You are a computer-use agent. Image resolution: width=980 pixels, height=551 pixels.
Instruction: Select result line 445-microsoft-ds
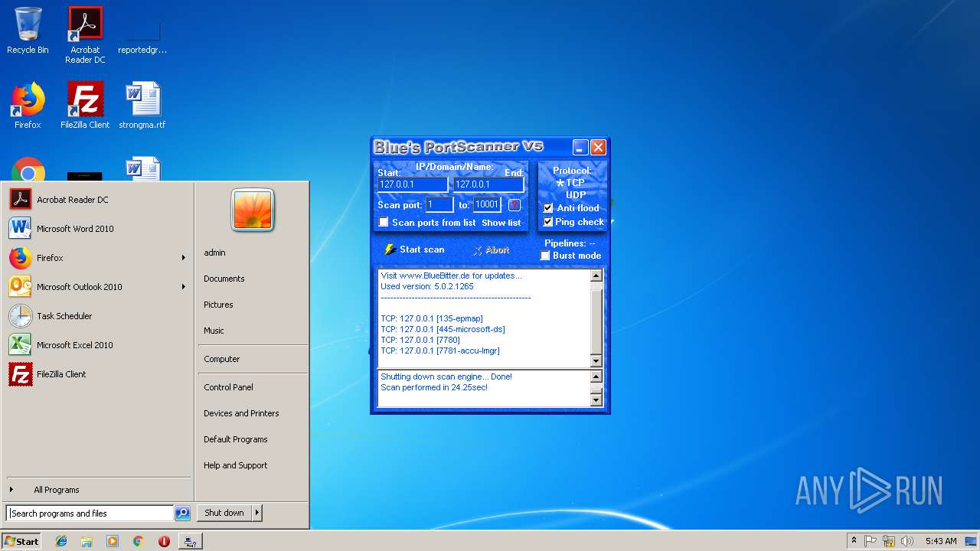pos(443,329)
